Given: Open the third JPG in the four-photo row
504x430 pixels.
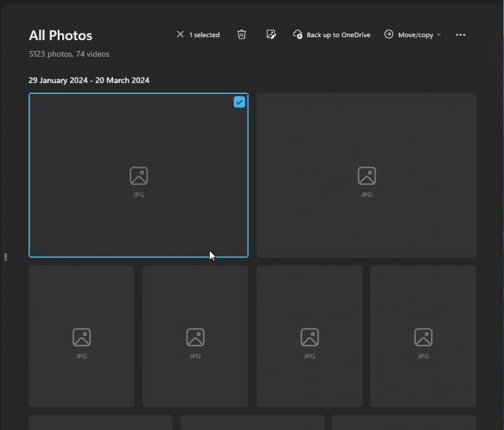Looking at the screenshot, I should tap(309, 336).
